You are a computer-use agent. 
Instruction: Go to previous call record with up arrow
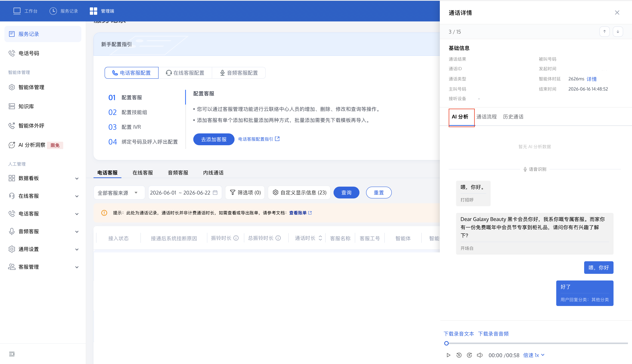coord(604,31)
